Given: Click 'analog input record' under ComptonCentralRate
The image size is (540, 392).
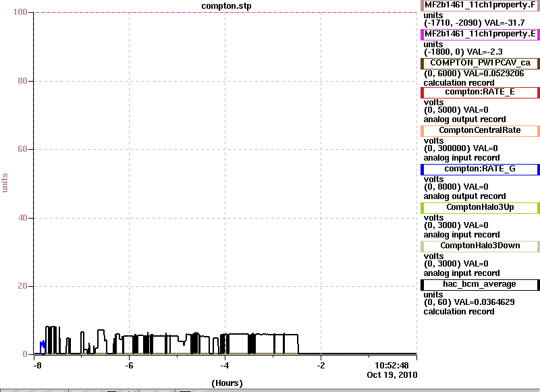Looking at the screenshot, I should [462, 158].
